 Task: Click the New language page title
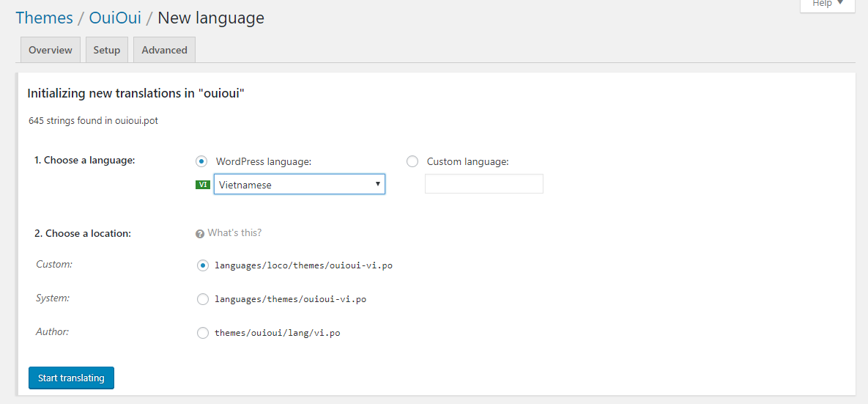pos(211,18)
